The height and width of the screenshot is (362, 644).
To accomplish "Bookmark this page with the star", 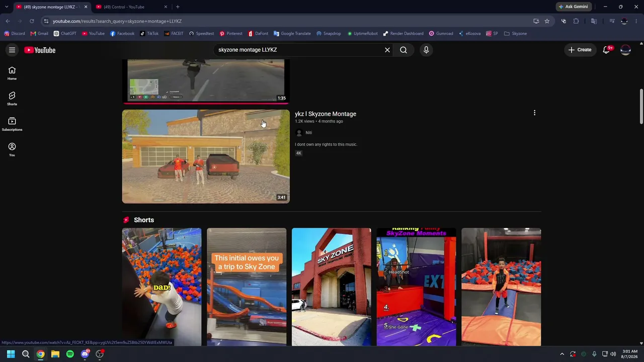I will coord(547,21).
